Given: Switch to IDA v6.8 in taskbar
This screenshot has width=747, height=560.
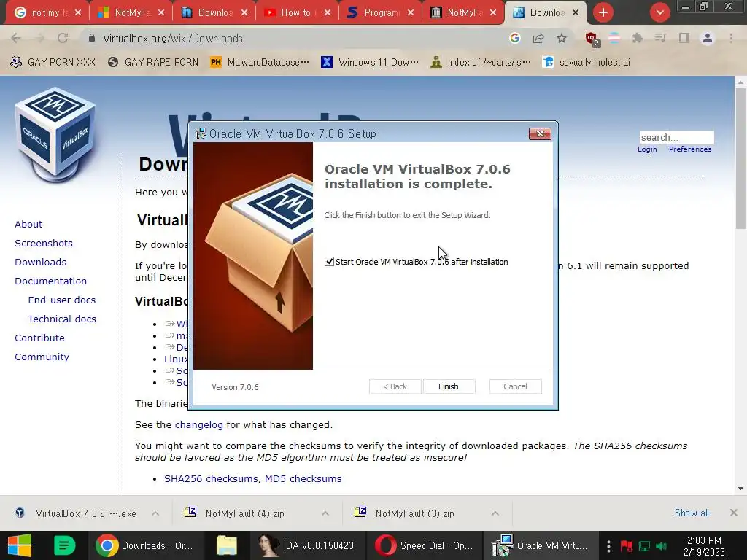Looking at the screenshot, I should 306,545.
